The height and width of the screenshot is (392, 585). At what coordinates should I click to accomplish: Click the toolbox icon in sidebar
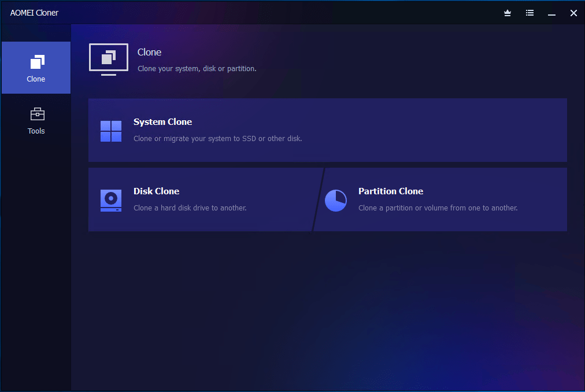(x=37, y=114)
